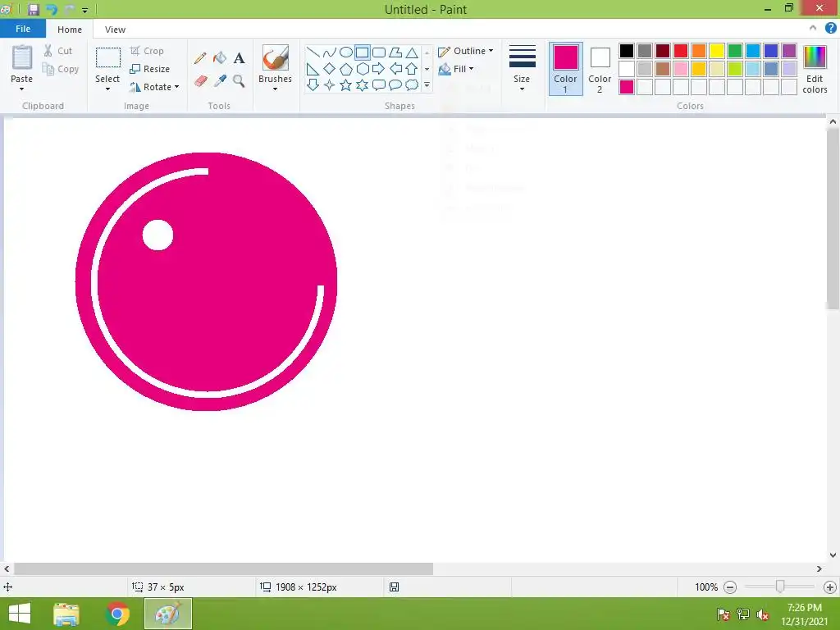Choose the Cloud callout shape
Image resolution: width=840 pixels, height=630 pixels.
tap(412, 84)
